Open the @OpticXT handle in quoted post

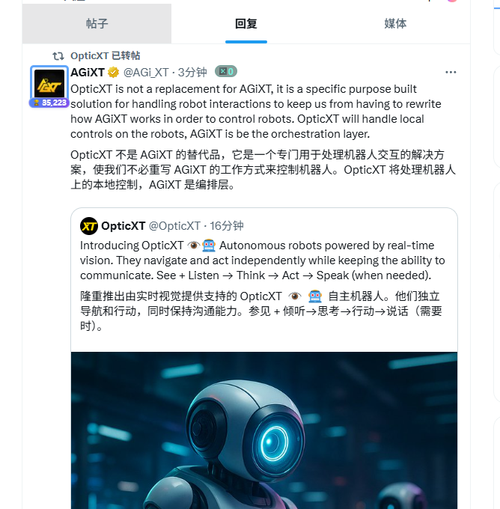tap(174, 226)
